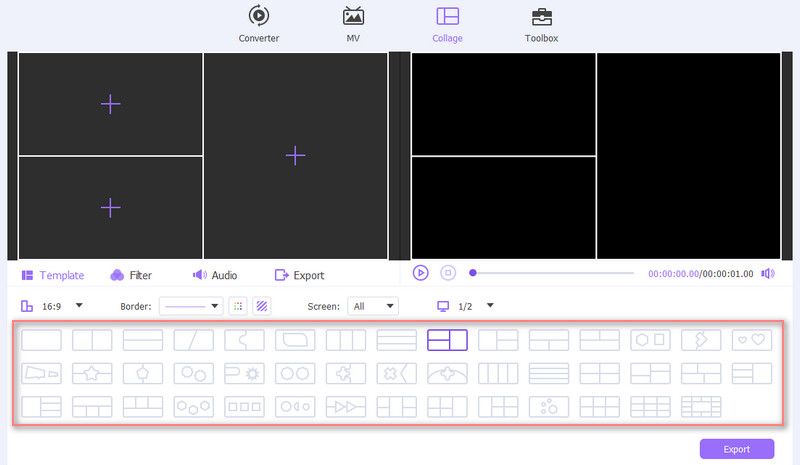Click the Border: label
This screenshot has height=465, width=800.
[x=136, y=306]
